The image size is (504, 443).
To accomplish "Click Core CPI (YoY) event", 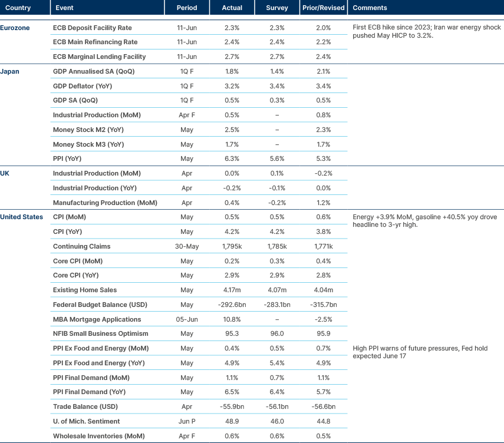I will tap(76, 275).
